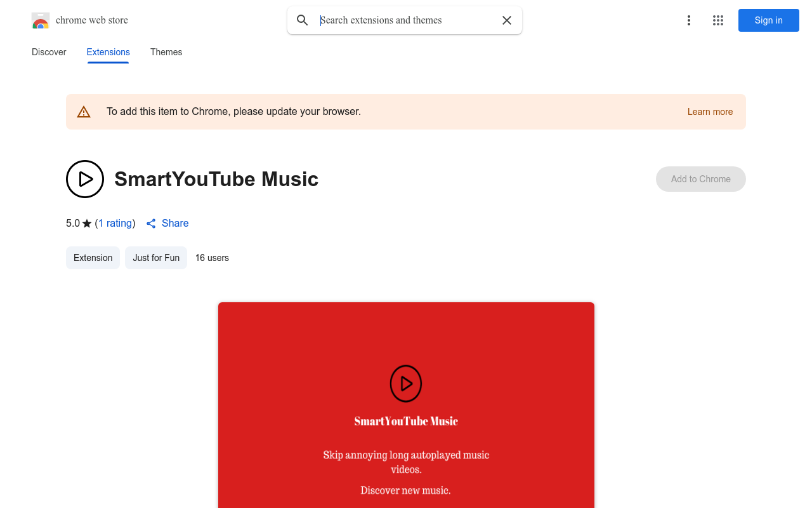Click the update your browser message text

[x=233, y=112]
